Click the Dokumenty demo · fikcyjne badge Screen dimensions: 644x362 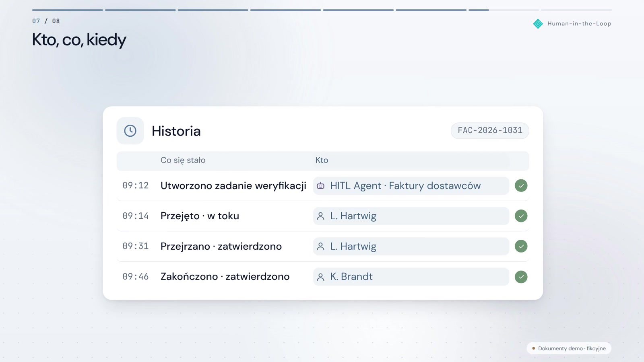(569, 348)
